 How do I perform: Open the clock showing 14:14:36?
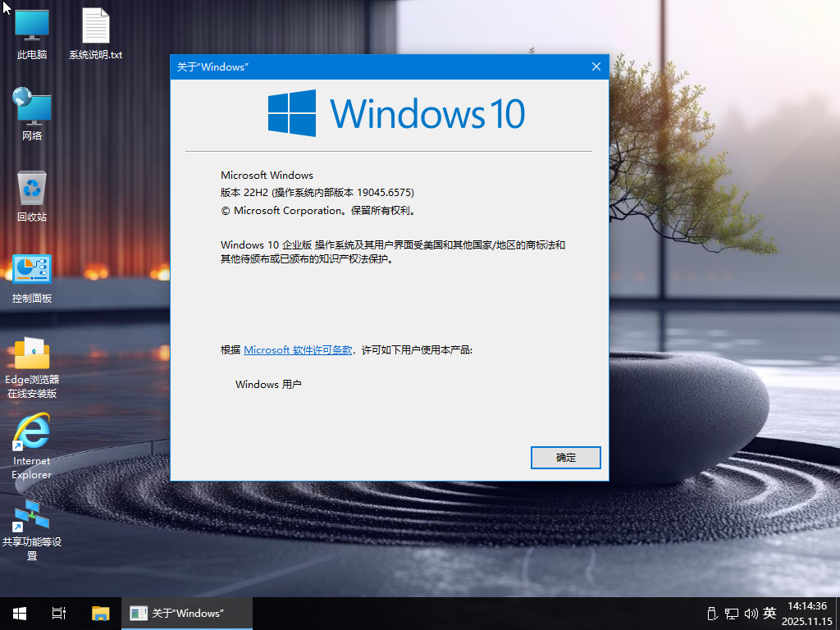tap(807, 614)
